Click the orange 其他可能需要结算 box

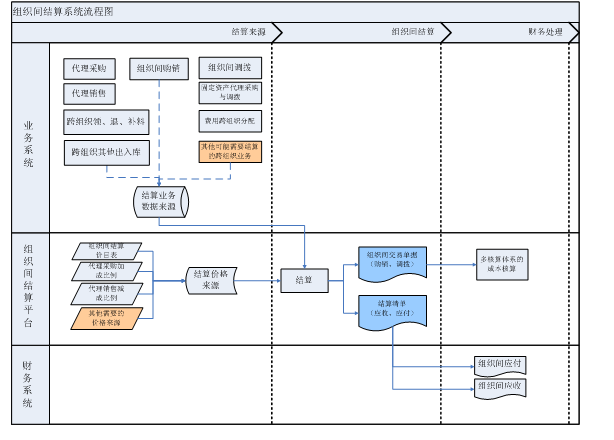pyautogui.click(x=230, y=151)
